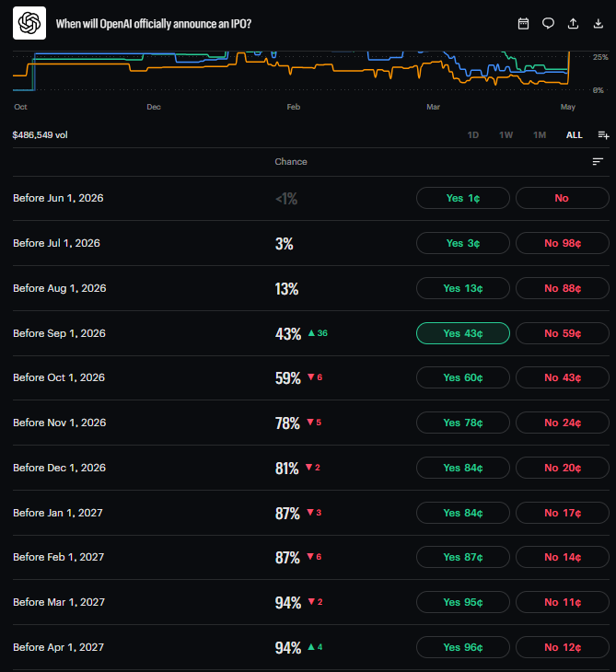Select the Before Nov 1, 2026 row label
This screenshot has width=616, height=672.
(x=59, y=423)
